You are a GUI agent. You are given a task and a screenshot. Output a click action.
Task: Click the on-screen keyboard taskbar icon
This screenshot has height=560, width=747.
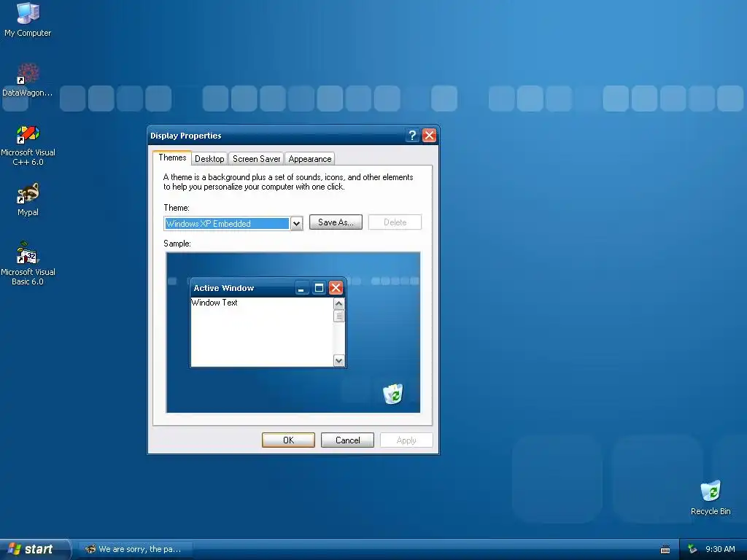click(665, 550)
